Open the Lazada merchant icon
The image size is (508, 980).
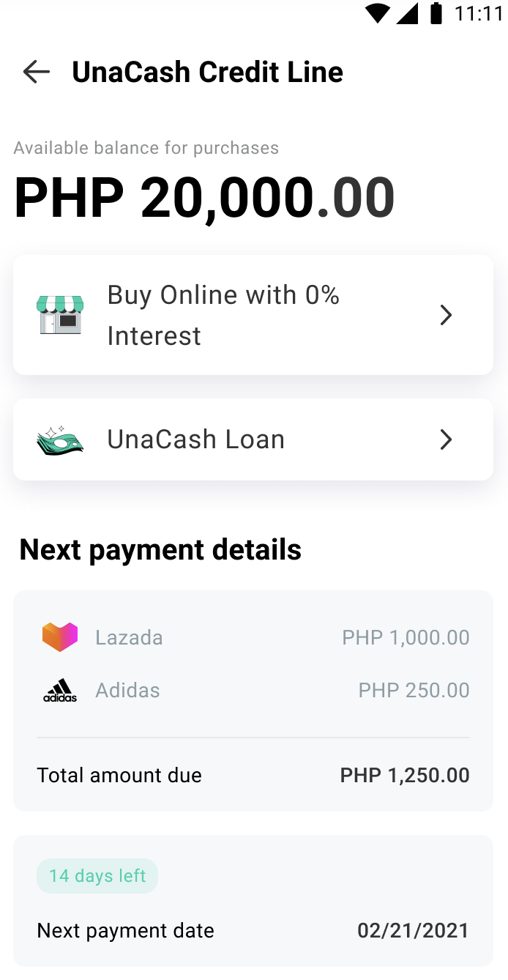[60, 637]
